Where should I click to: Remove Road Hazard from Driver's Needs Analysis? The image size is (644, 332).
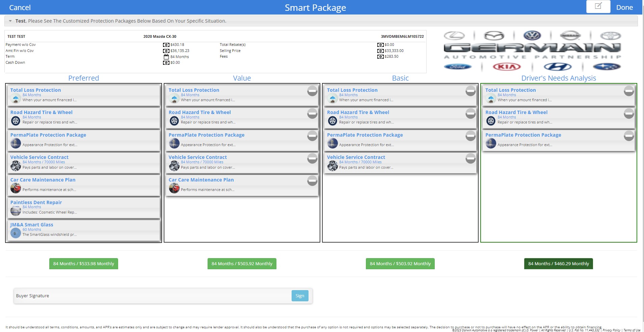[629, 113]
